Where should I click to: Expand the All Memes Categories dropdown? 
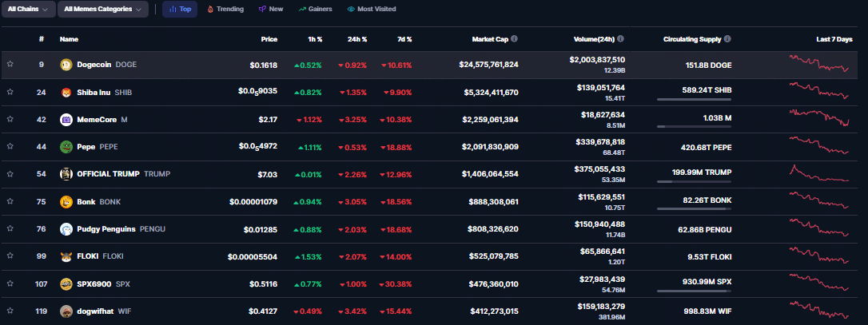106,10
